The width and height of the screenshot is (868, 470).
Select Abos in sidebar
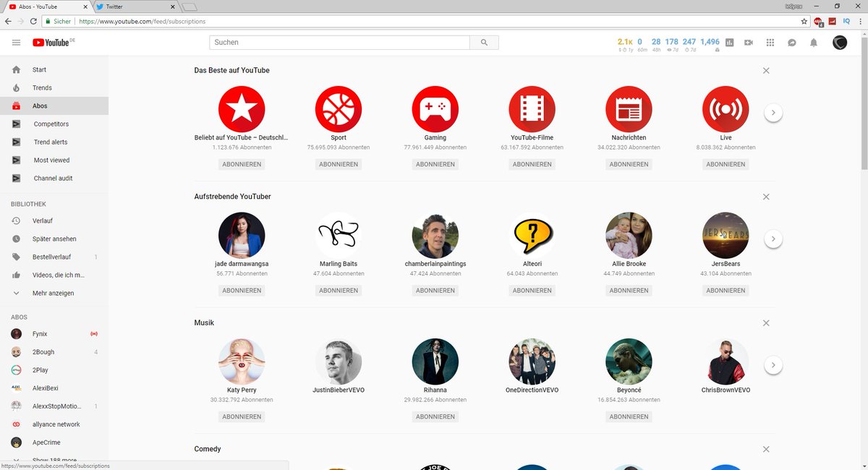point(54,106)
